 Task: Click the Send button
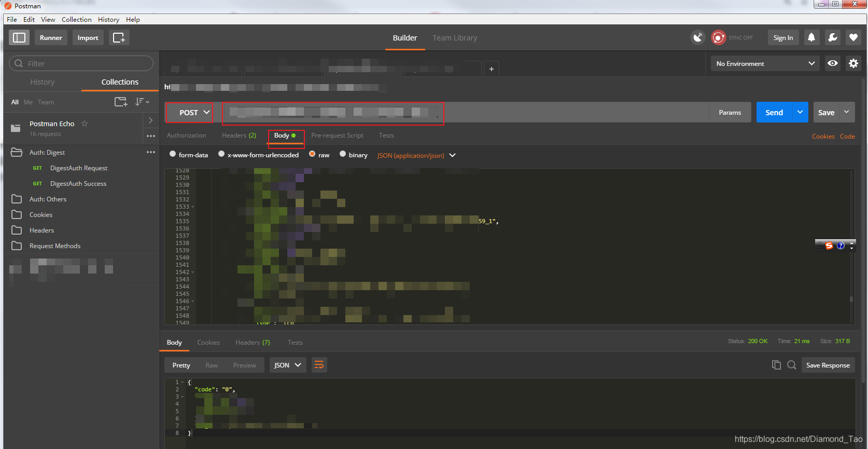(774, 112)
